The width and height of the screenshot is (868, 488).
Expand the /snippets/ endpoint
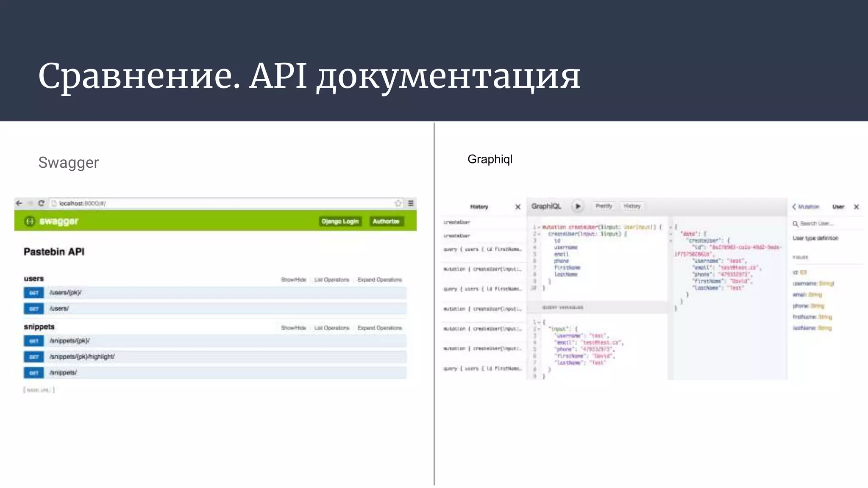pyautogui.click(x=215, y=373)
